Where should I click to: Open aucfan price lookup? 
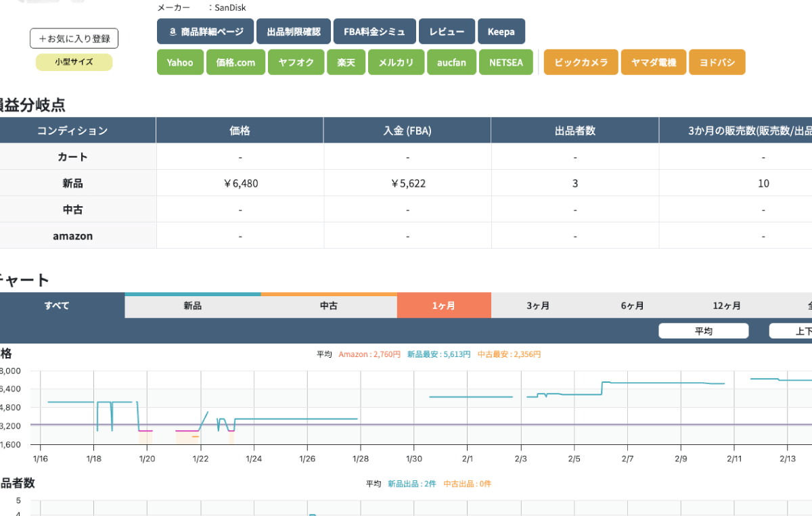coord(451,62)
